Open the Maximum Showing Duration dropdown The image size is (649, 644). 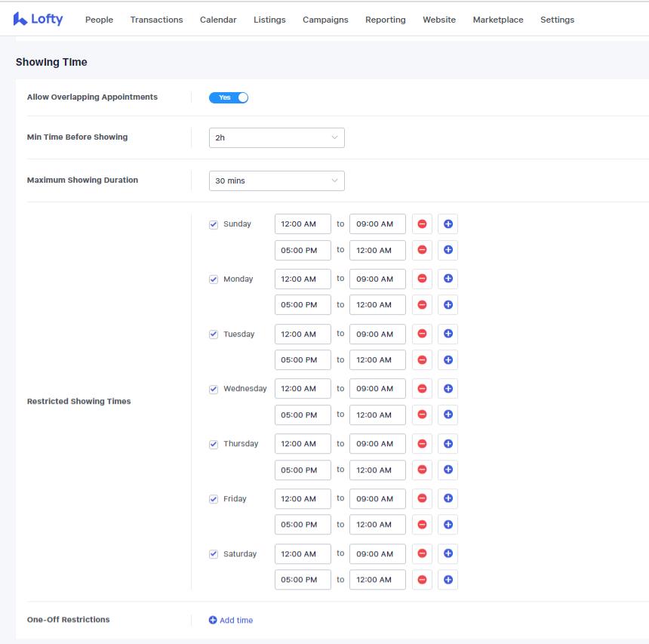pos(277,180)
